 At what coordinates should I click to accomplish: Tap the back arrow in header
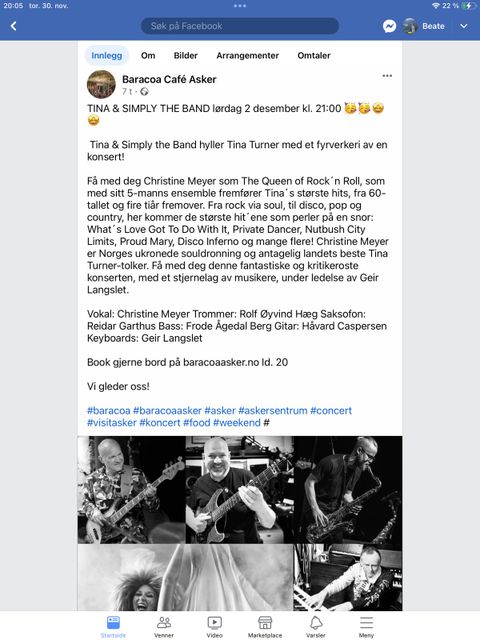point(13,26)
